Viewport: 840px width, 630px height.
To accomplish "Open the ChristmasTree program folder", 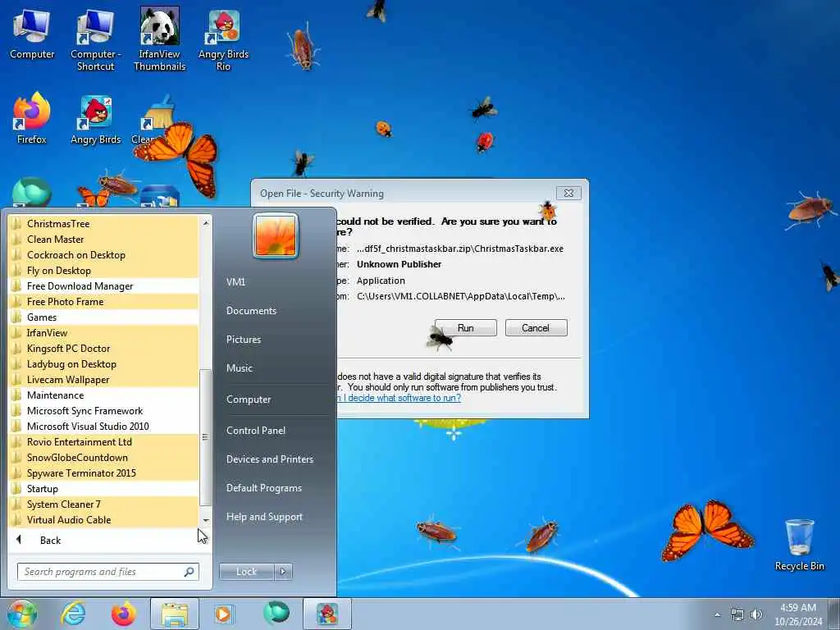I will click(104, 223).
